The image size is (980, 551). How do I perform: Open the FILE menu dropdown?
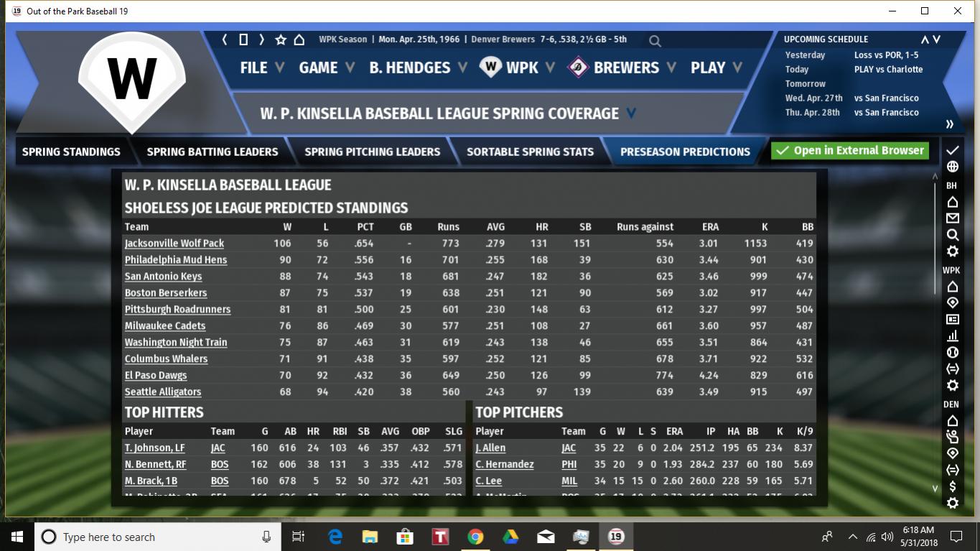tap(261, 68)
